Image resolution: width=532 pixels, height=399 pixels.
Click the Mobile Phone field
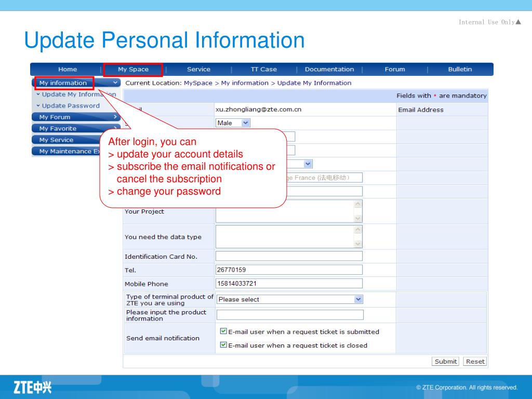click(x=289, y=283)
